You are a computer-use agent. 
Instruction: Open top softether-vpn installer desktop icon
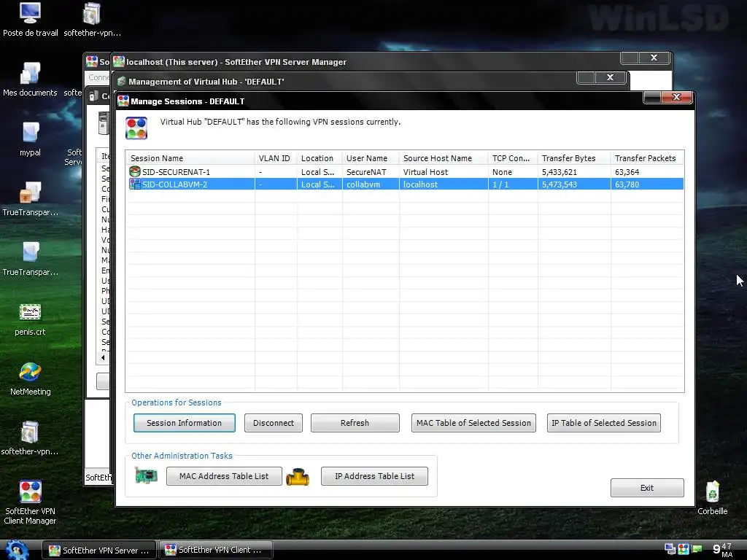coord(92,20)
